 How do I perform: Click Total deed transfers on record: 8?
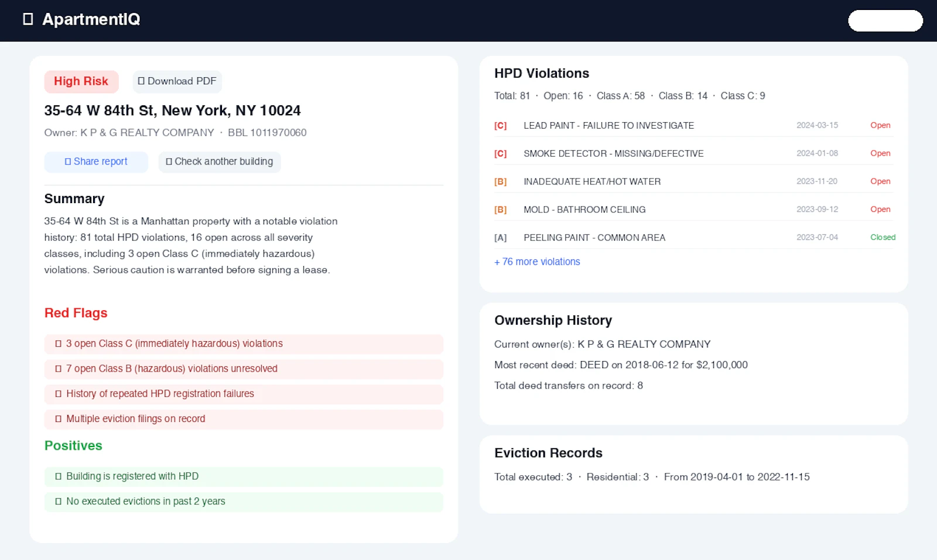point(569,386)
